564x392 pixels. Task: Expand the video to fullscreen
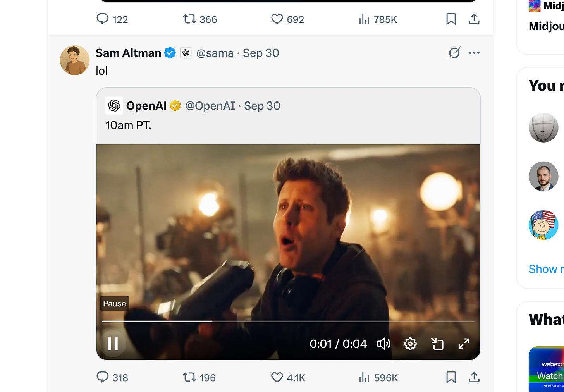tap(463, 344)
